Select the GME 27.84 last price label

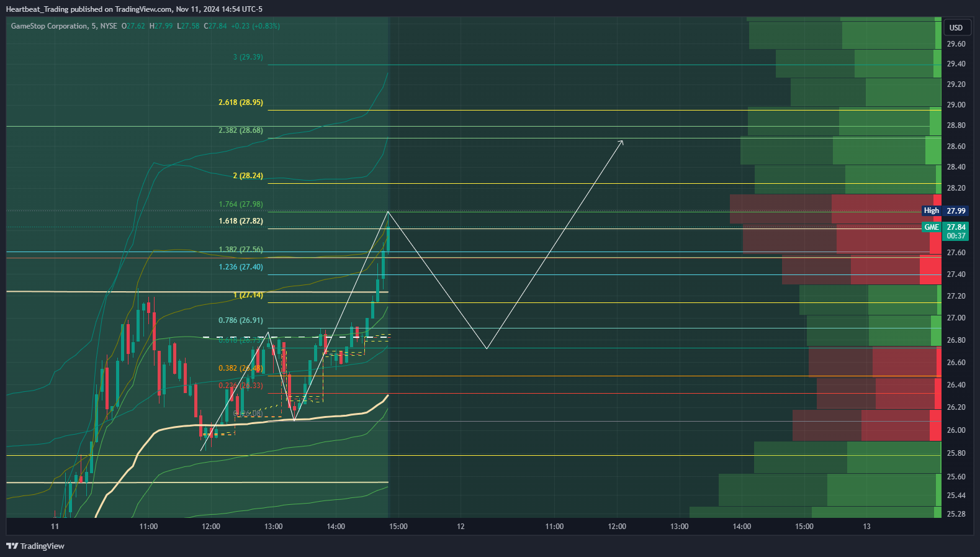tap(945, 227)
